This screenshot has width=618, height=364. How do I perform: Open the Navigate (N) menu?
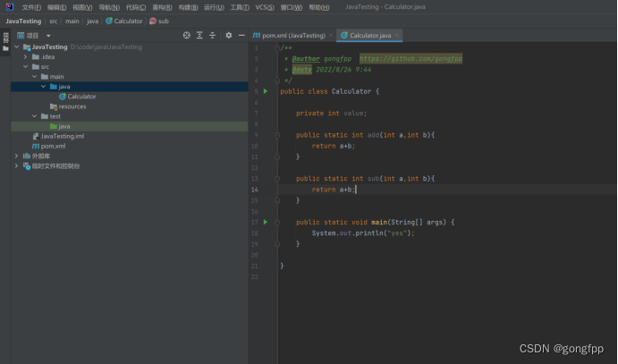tap(109, 7)
